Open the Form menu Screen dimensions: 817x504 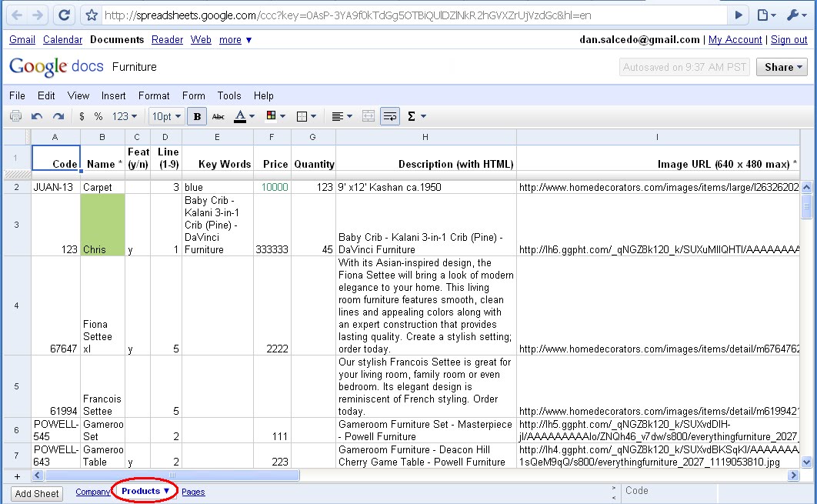(x=193, y=95)
